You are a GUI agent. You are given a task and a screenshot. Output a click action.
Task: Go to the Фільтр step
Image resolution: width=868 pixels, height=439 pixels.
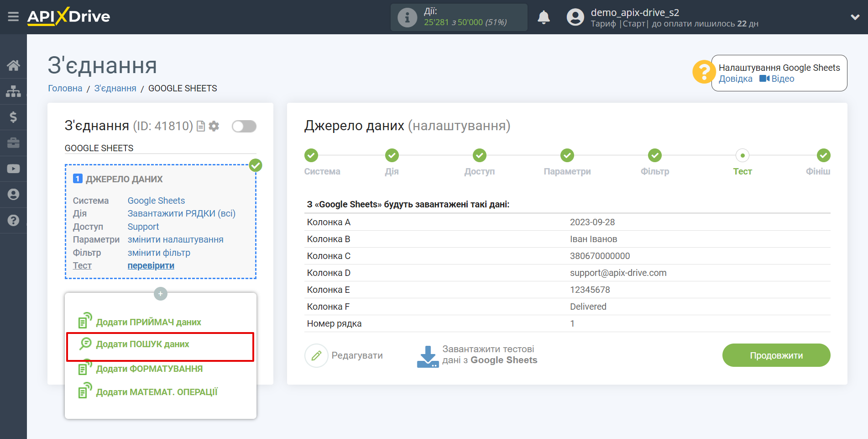pos(655,155)
